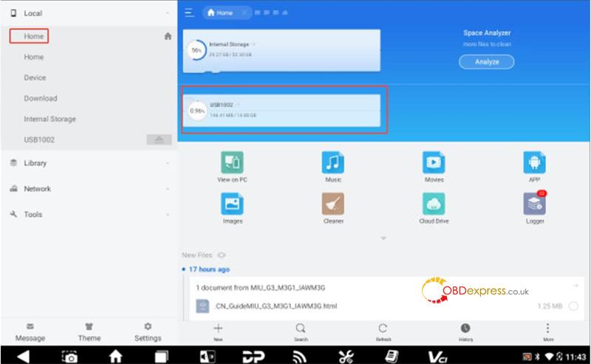Image resolution: width=591 pixels, height=364 pixels.
Task: Open the new-files group arrow
Action: [575, 286]
